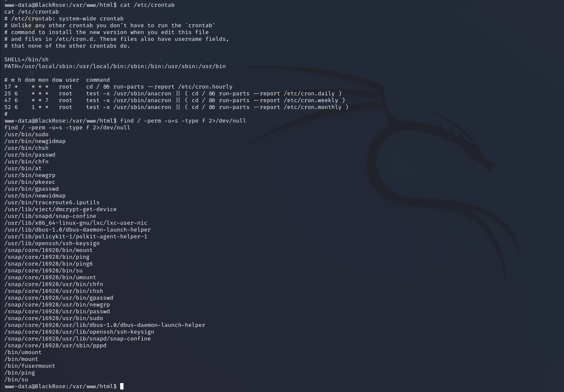Click the cron.hourly crontab entry
The height and width of the screenshot is (392, 564).
[118, 86]
